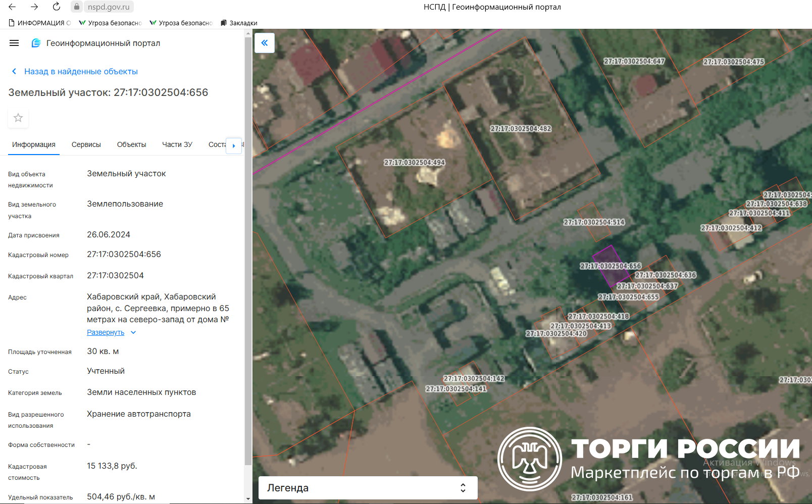Open the Части ЗУ tab
The height and width of the screenshot is (504, 812).
(x=177, y=144)
